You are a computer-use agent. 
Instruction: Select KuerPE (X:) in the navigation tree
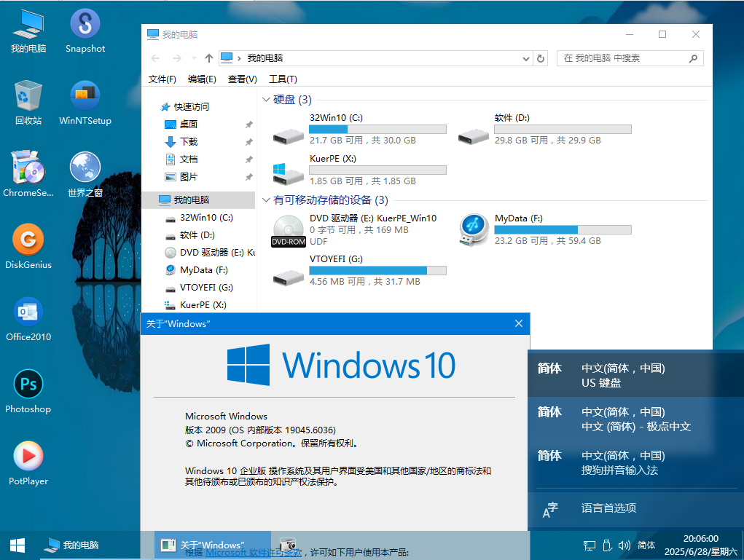[203, 305]
